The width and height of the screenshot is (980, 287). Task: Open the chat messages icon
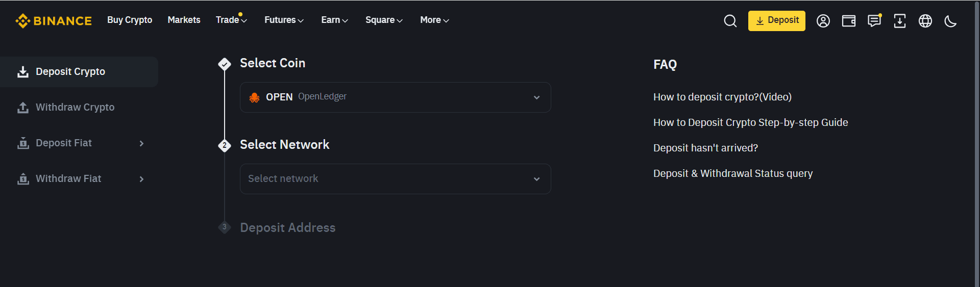pos(874,21)
